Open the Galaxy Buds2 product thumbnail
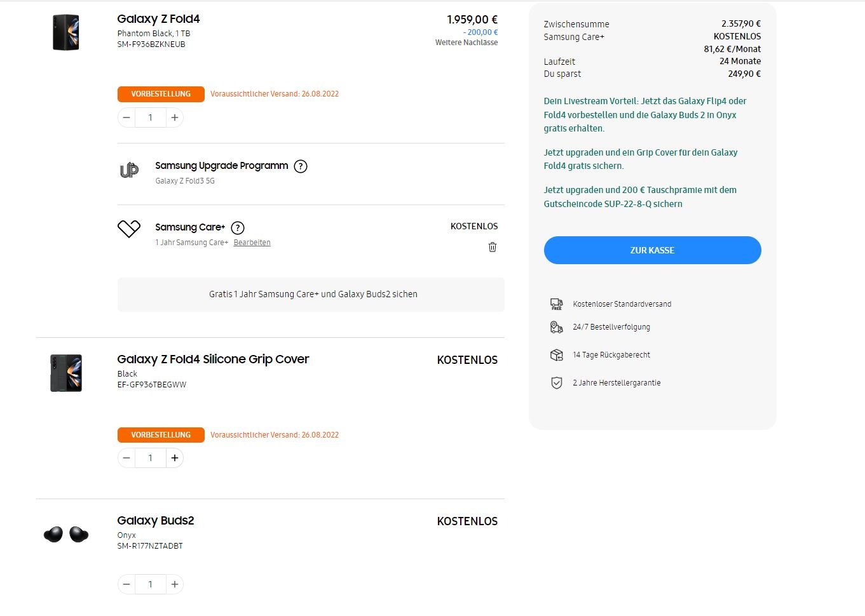The width and height of the screenshot is (865, 616). (x=66, y=534)
